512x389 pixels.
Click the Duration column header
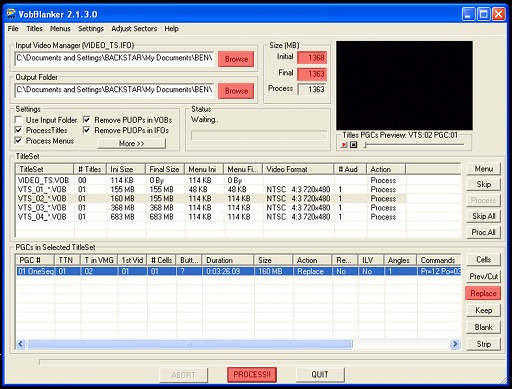pos(228,260)
